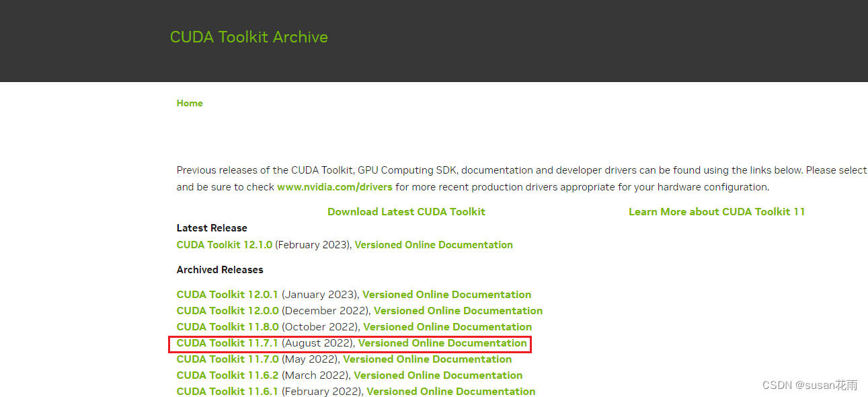The width and height of the screenshot is (868, 397).
Task: Click the (October 2022) release date text
Action: pos(320,327)
